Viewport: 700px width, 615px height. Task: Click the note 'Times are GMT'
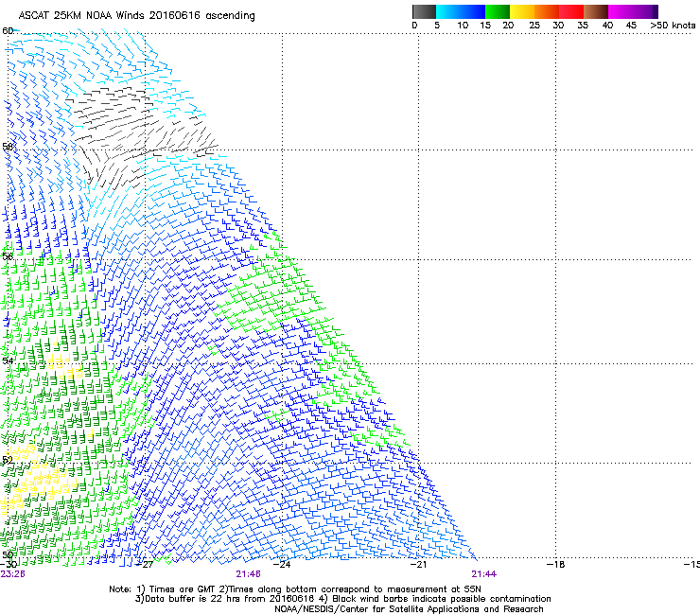point(183,589)
